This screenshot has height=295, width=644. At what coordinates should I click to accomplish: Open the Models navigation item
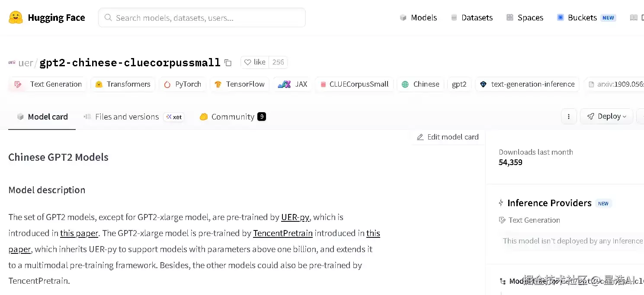(418, 18)
